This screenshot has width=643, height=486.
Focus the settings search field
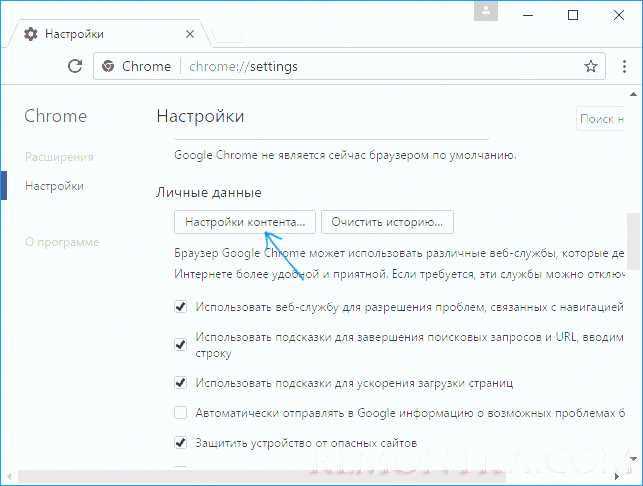600,119
